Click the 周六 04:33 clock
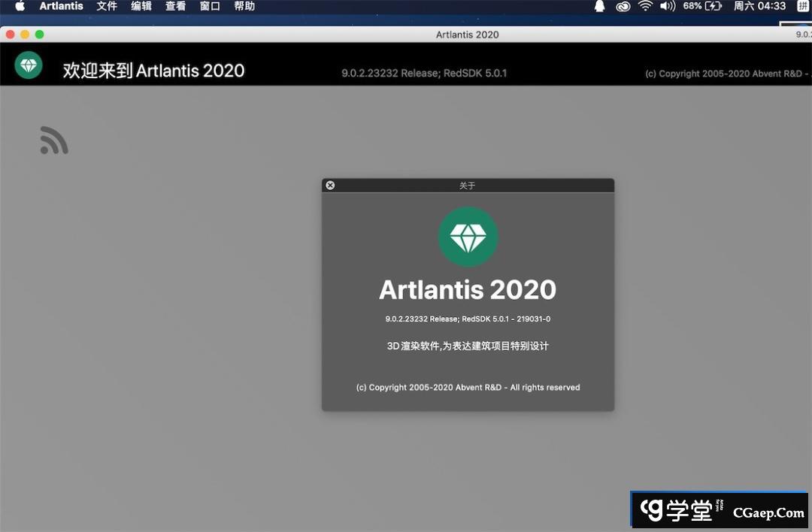The width and height of the screenshot is (812, 532). point(759,6)
